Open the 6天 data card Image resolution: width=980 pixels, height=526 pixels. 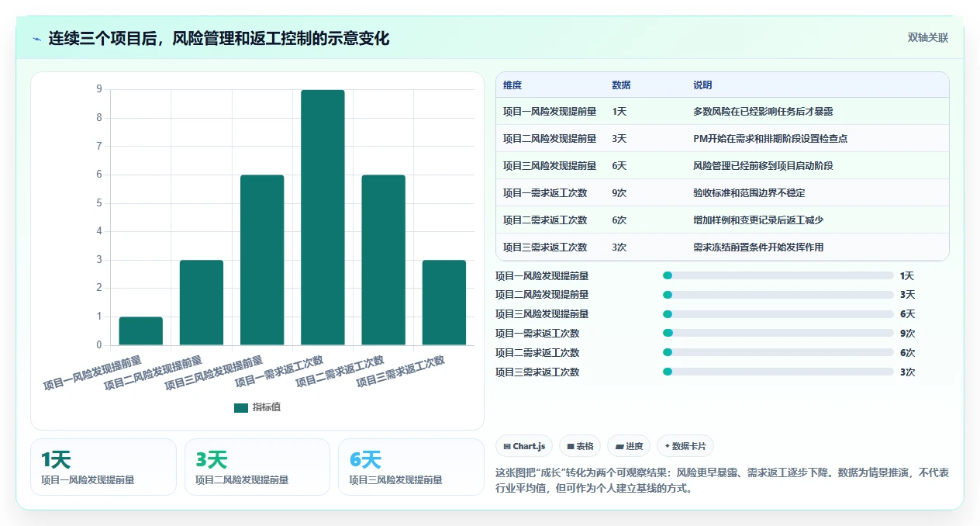coord(411,467)
